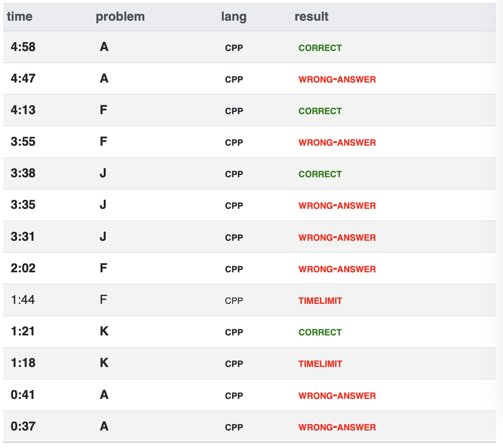Select the 3:31 submission time

click(23, 237)
